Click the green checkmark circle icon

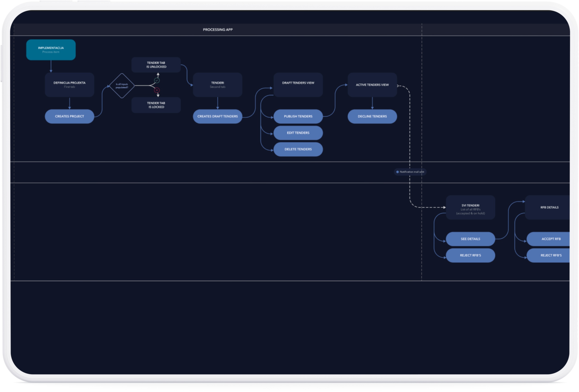[157, 80]
